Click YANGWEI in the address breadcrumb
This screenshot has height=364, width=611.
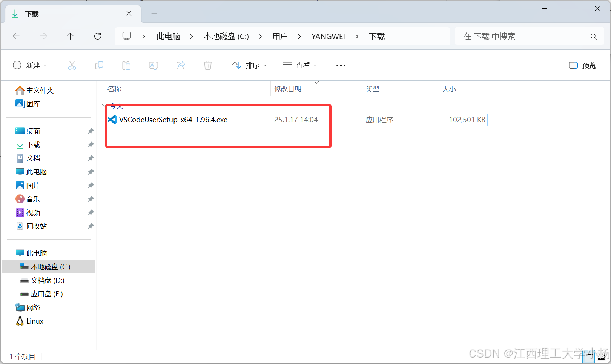(328, 37)
